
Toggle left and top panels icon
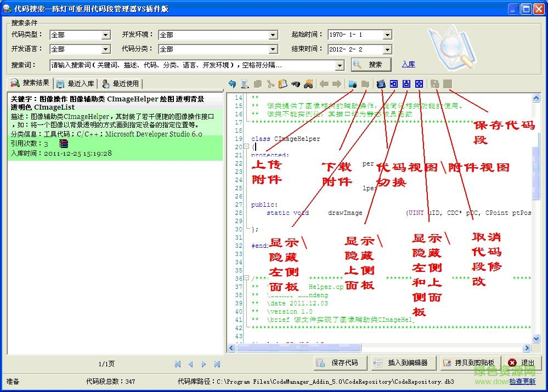(419, 84)
